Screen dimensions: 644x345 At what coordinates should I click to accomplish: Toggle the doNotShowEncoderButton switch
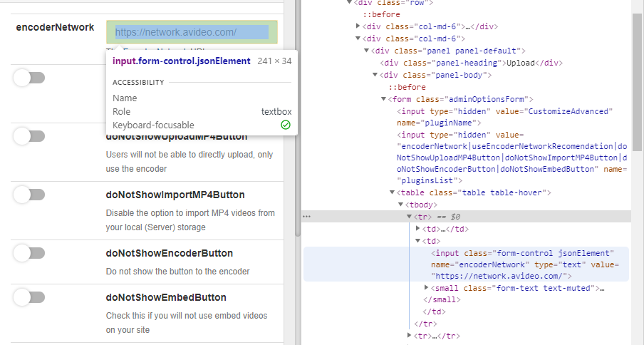coord(29,253)
